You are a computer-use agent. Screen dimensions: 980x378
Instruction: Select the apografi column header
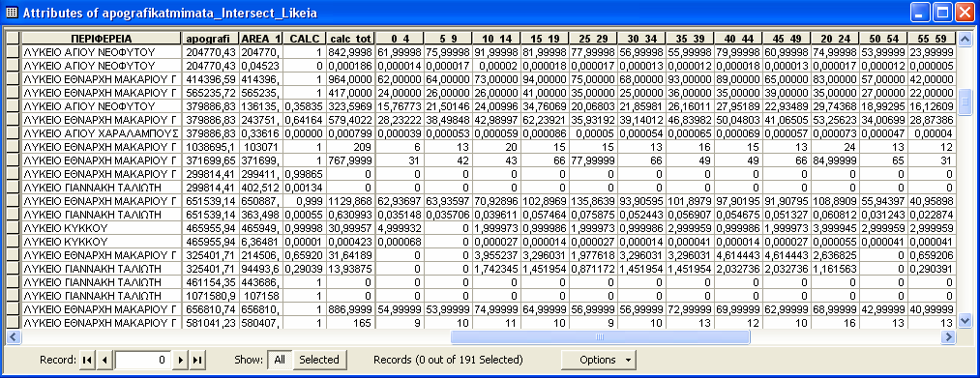tap(211, 39)
